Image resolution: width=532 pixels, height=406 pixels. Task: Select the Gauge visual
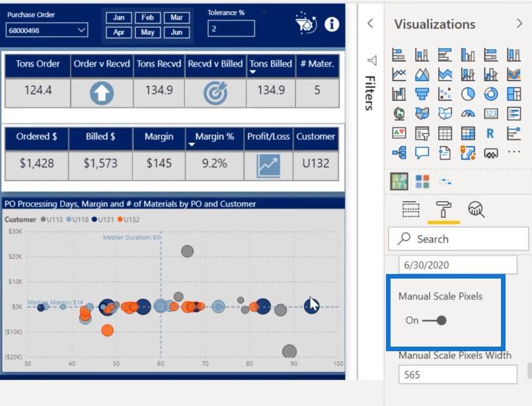click(468, 114)
